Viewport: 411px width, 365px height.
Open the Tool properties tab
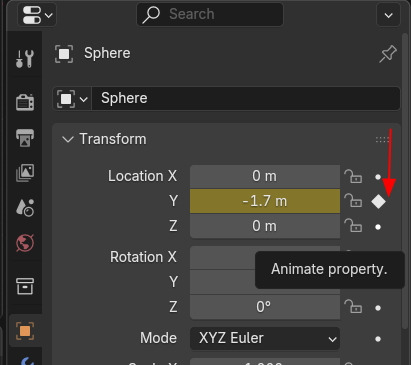[x=25, y=59]
